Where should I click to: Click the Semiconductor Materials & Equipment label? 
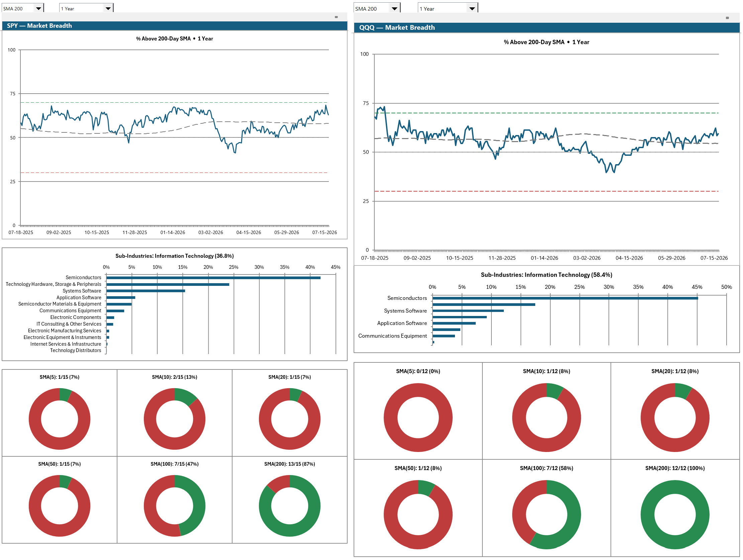click(x=60, y=304)
